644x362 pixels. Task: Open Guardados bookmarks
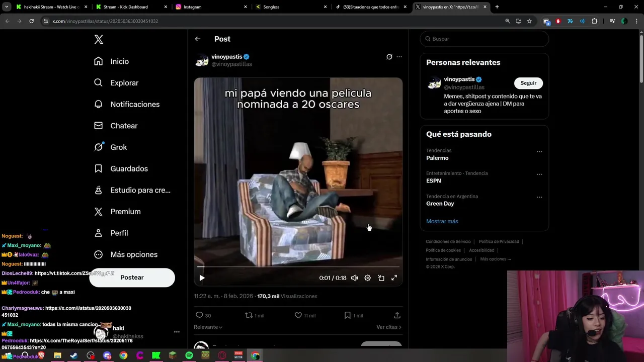[121, 168]
